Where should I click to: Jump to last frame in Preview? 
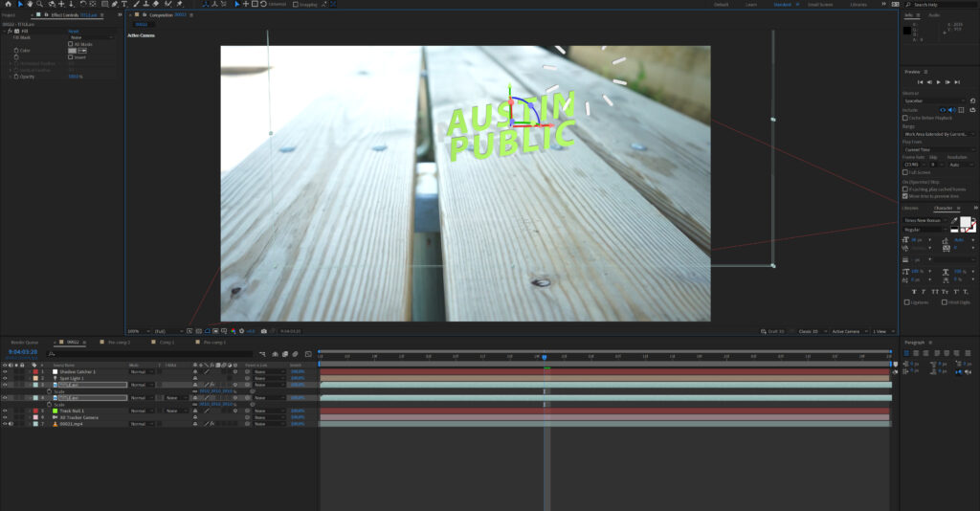(957, 82)
